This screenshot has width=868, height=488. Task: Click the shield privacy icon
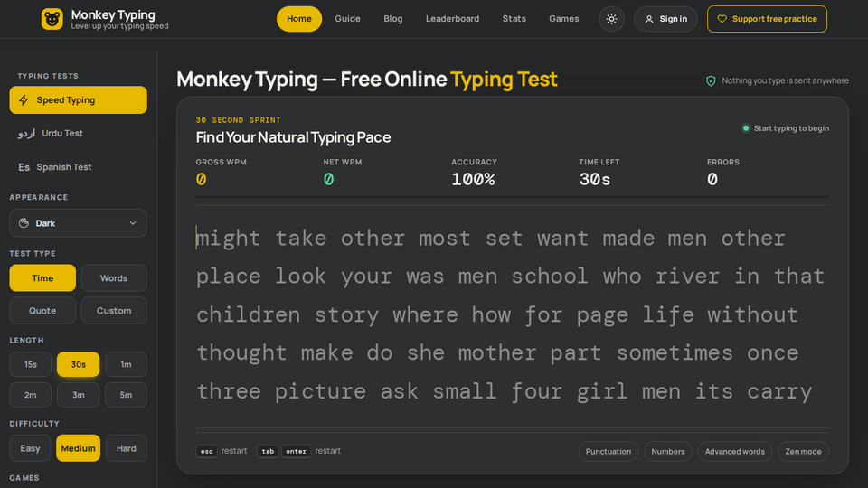[x=711, y=81]
